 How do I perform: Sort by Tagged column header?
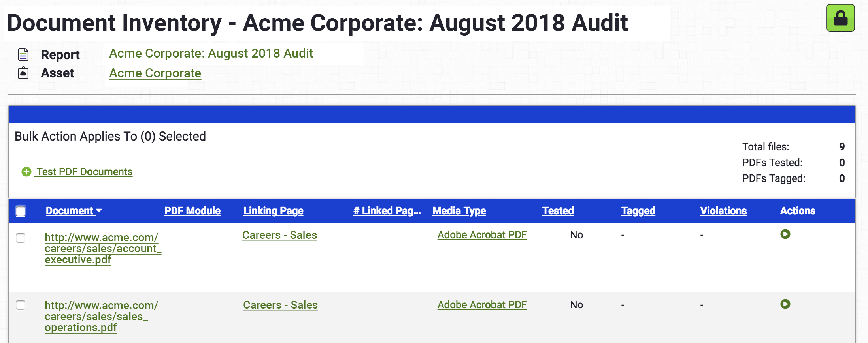coord(638,211)
